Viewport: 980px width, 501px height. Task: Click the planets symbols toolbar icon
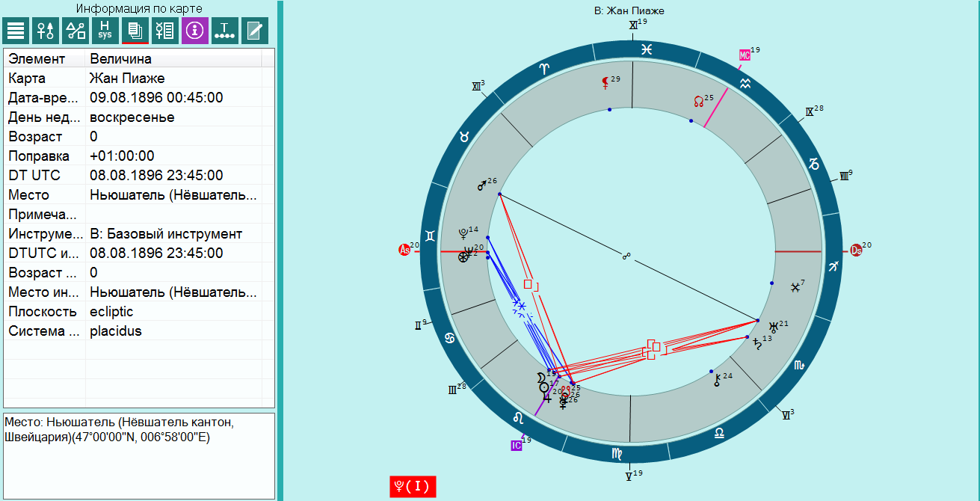point(46,31)
